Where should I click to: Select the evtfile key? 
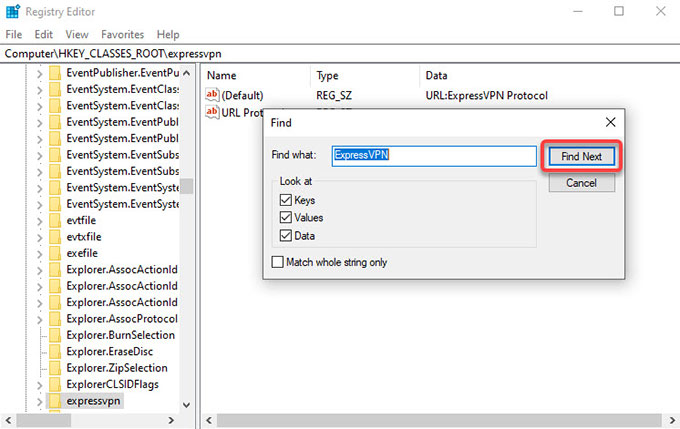click(x=81, y=220)
